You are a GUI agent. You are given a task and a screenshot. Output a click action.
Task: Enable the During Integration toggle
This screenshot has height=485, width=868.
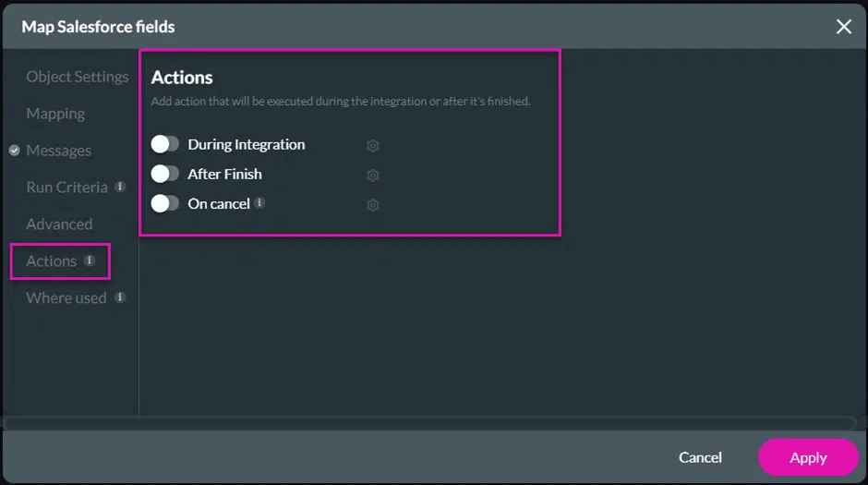[165, 144]
